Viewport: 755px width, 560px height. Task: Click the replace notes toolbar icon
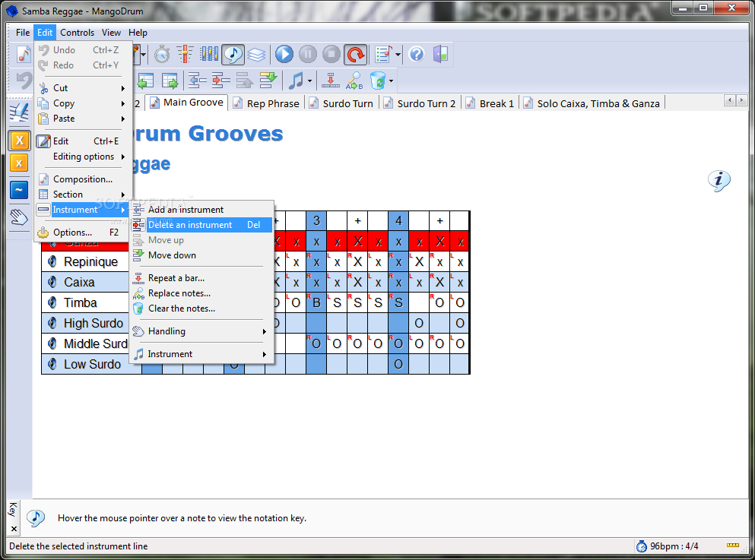click(x=354, y=81)
